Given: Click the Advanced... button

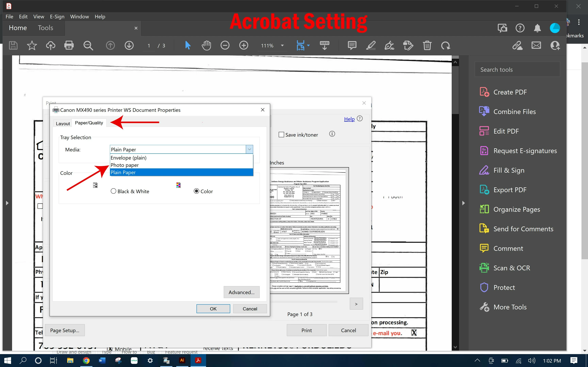Looking at the screenshot, I should (241, 292).
